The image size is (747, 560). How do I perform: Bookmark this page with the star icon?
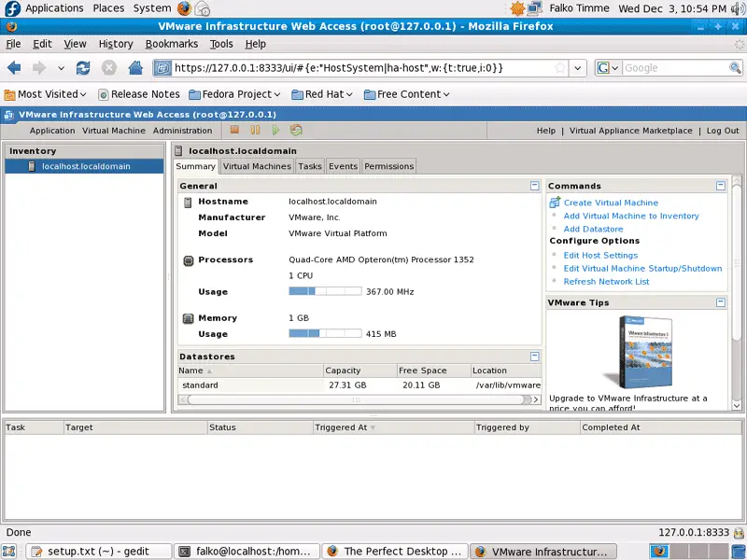(x=560, y=68)
